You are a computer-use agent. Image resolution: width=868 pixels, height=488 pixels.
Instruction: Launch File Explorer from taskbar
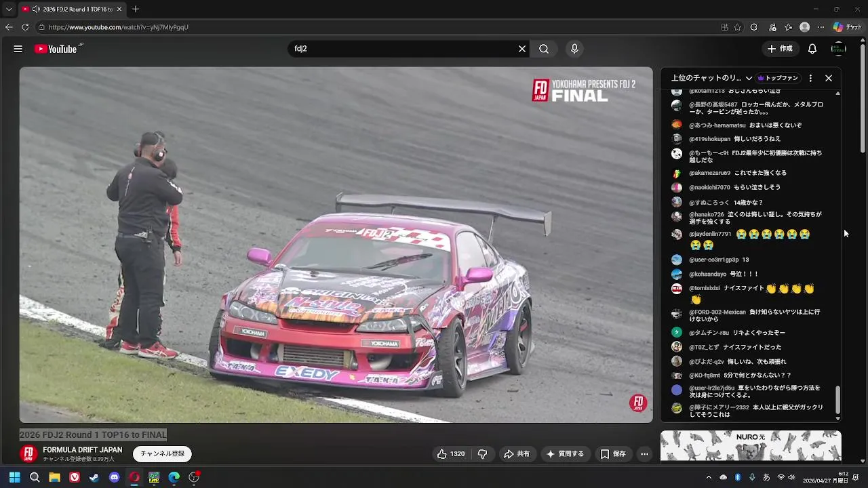tap(54, 477)
